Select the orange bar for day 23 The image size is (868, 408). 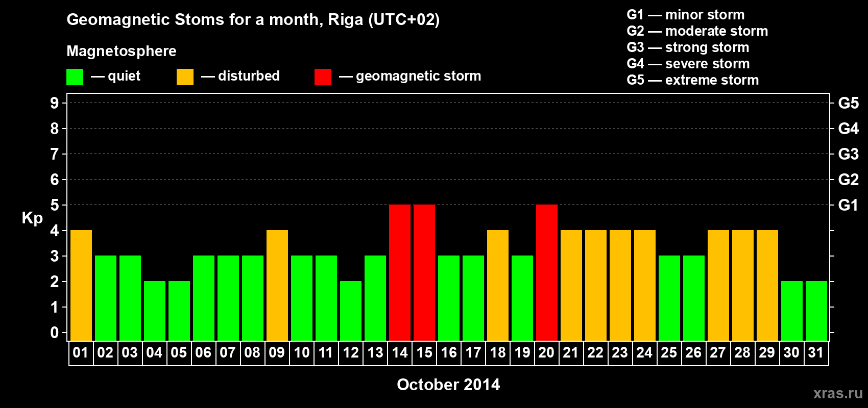click(x=620, y=285)
